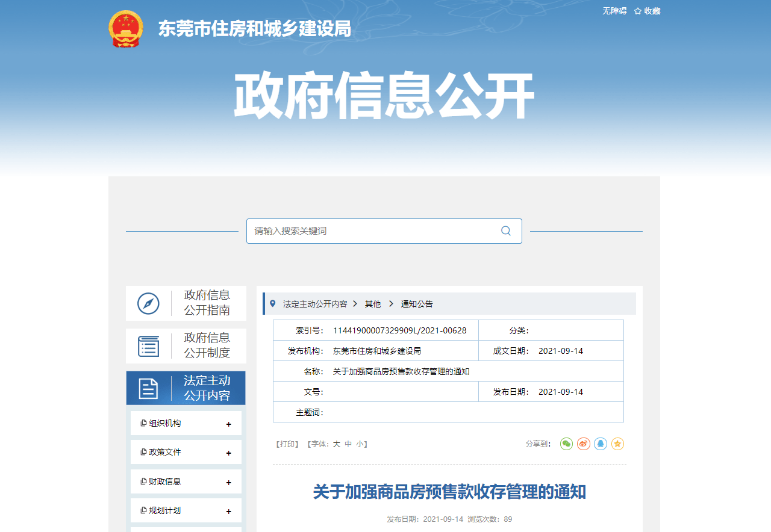The height and width of the screenshot is (532, 771).
Task: Click the 无障碍 accessibility link
Action: [x=614, y=11]
